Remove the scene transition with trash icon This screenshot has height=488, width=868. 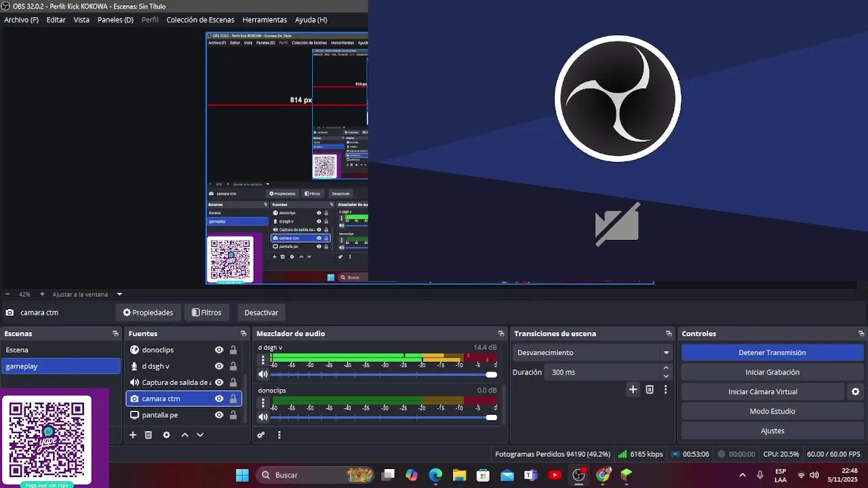(x=650, y=389)
